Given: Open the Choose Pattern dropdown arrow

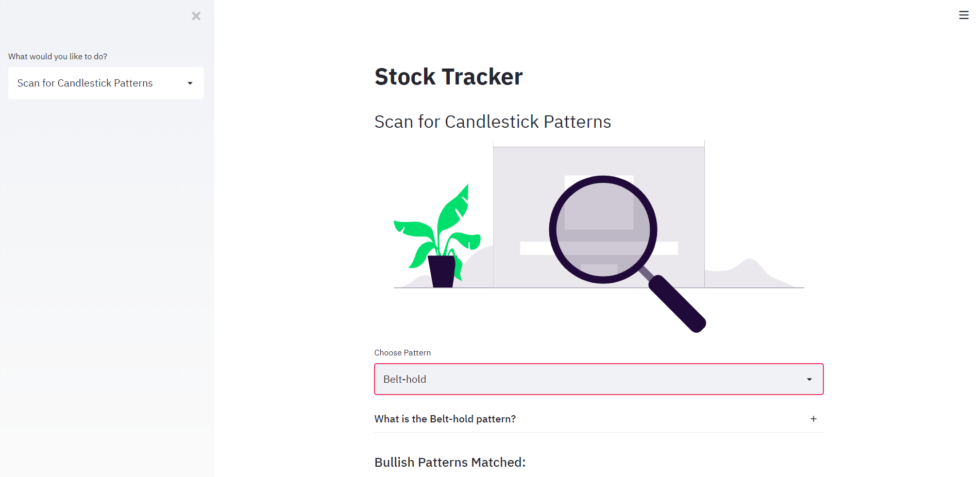Looking at the screenshot, I should click(x=809, y=380).
